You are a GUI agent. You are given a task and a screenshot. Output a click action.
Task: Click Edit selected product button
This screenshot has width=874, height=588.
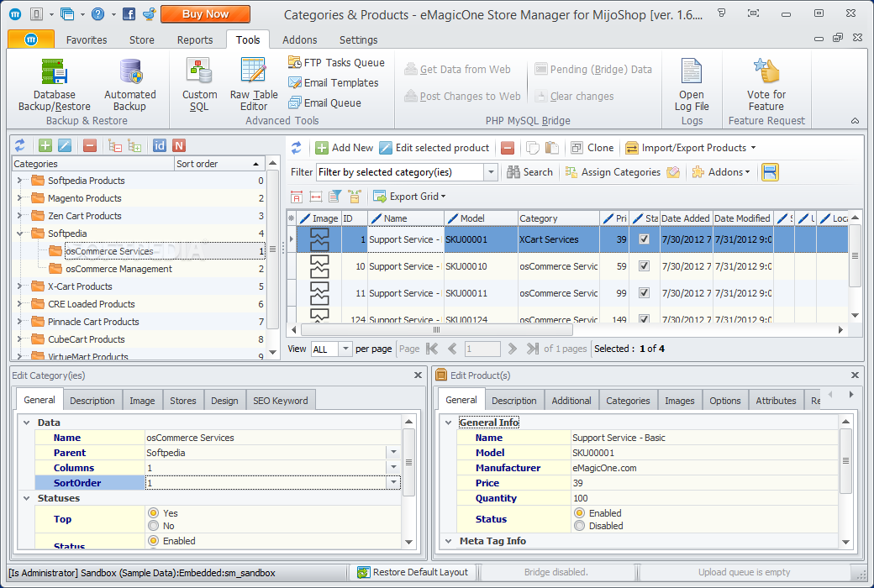click(x=434, y=148)
